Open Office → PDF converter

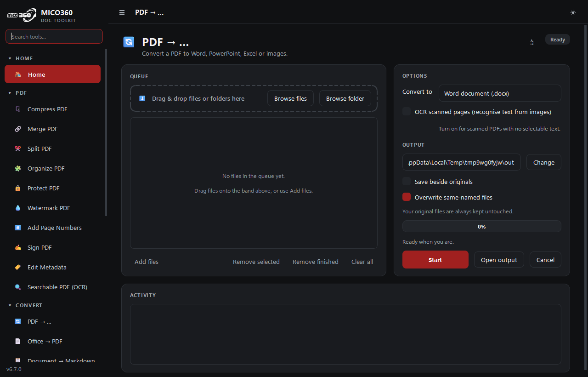(x=52, y=341)
